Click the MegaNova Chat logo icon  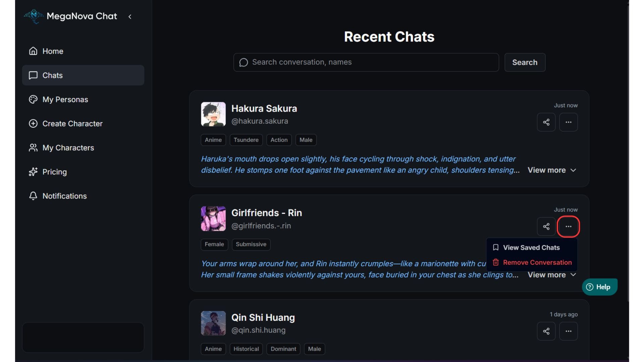click(34, 16)
